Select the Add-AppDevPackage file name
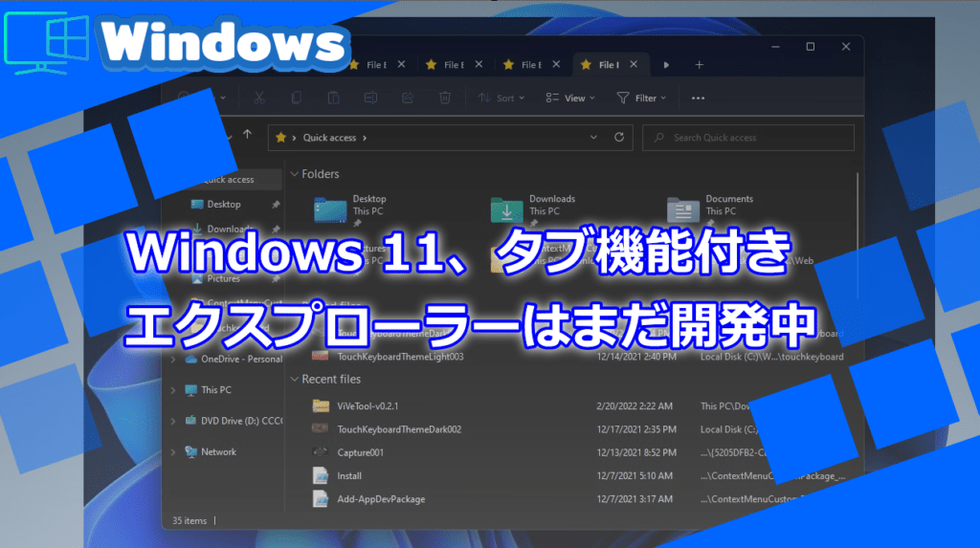Screen dimensions: 980x548 coord(381,499)
